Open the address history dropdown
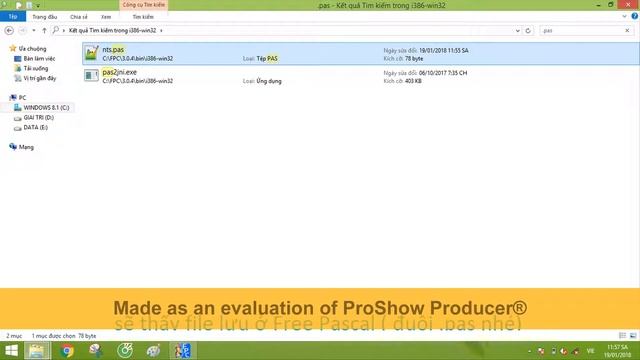 pyautogui.click(x=518, y=31)
